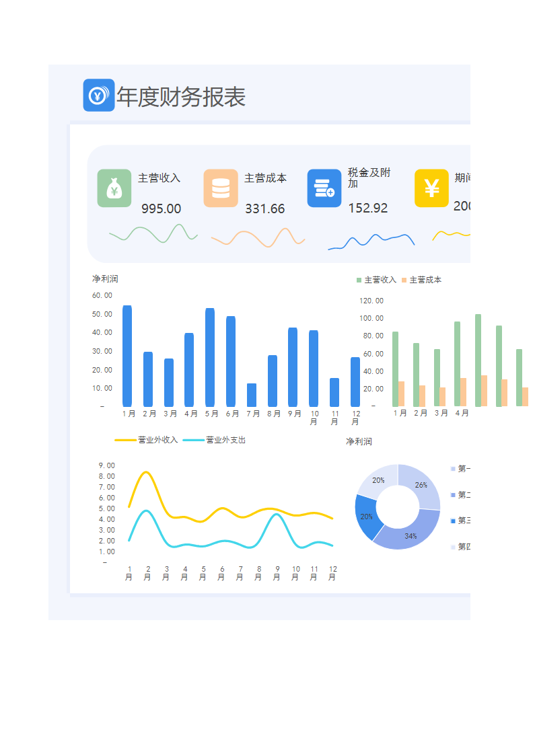Click the 26% donut segment
This screenshot has height=756, width=535.
point(421,485)
